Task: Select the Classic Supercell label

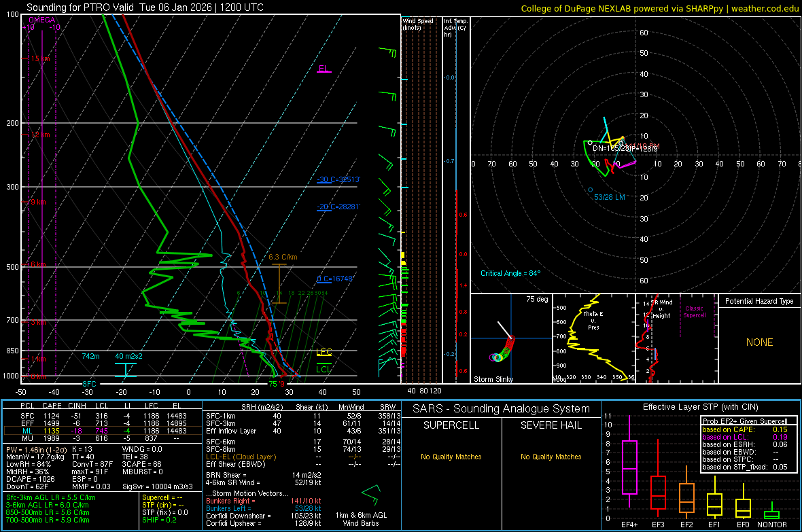Action: coord(695,312)
